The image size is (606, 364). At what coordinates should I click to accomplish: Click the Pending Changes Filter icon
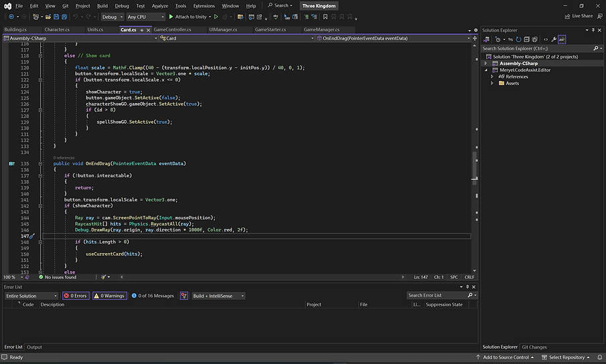pyautogui.click(x=498, y=39)
